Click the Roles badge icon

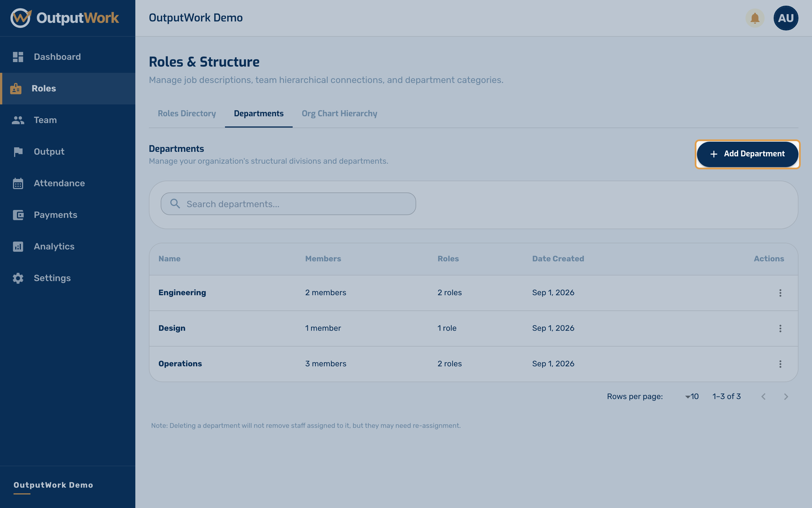click(16, 89)
